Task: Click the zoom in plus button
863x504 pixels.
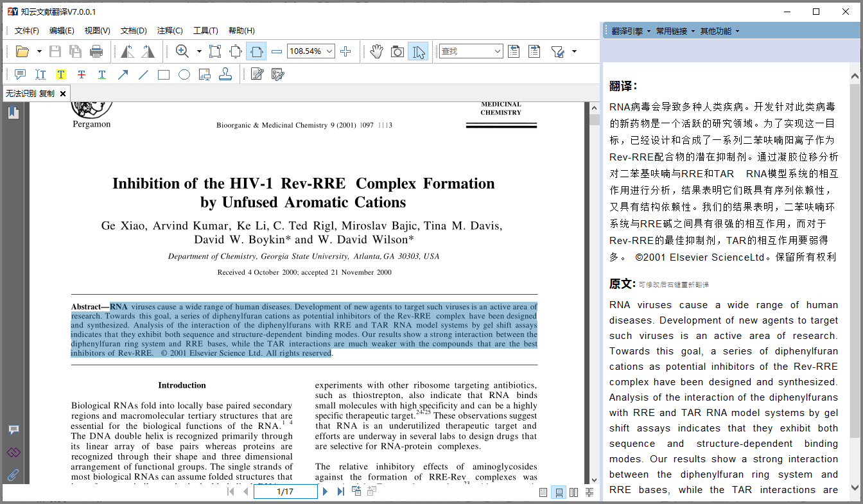Action: click(345, 51)
